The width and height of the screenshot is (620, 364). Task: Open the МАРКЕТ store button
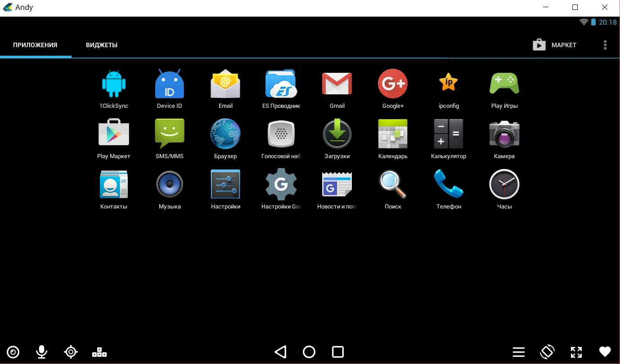554,45
